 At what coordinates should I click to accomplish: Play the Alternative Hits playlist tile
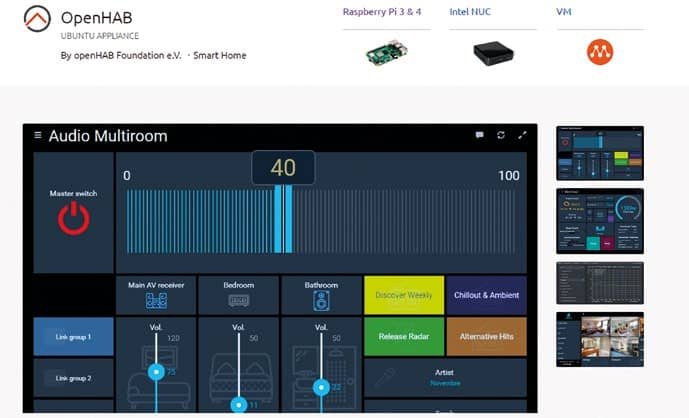pos(486,337)
